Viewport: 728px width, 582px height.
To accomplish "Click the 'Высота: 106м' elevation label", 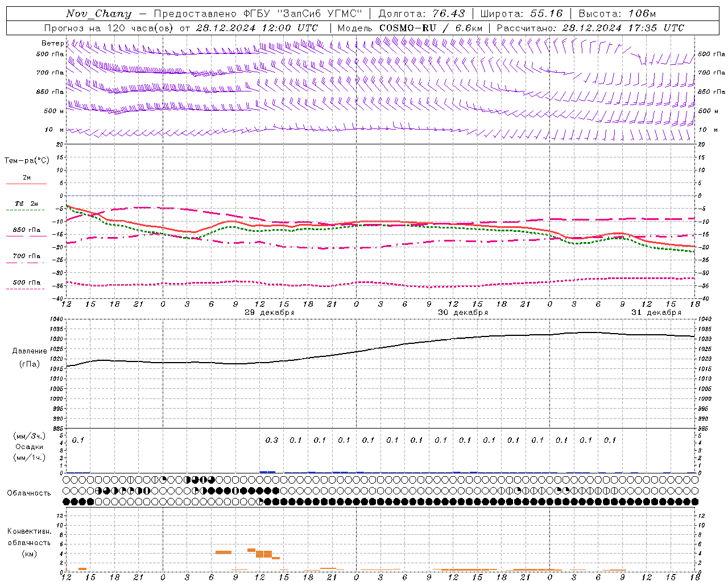I will pyautogui.click(x=617, y=14).
